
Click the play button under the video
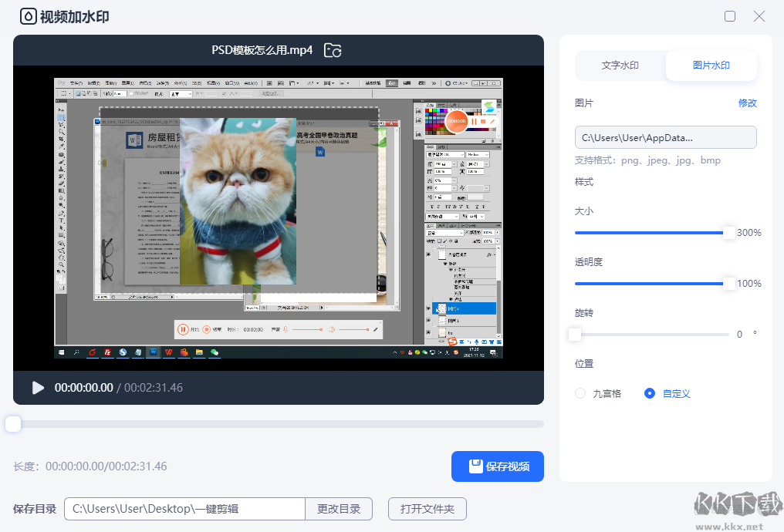38,388
